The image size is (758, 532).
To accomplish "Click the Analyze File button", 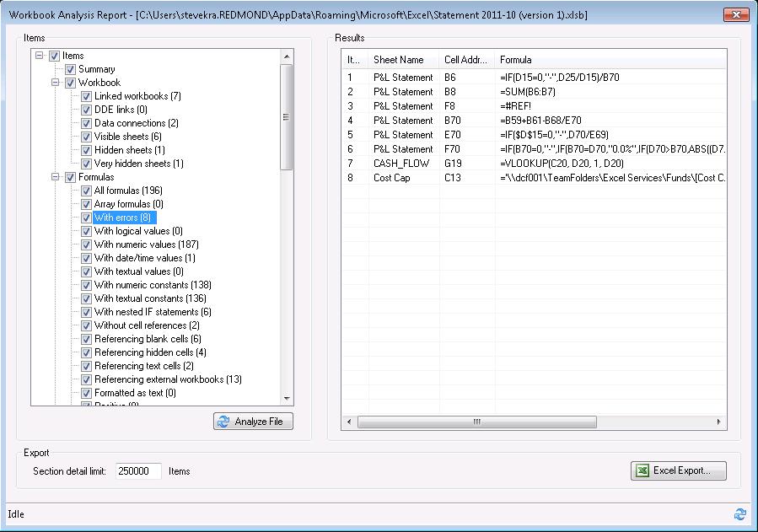I will point(253,422).
